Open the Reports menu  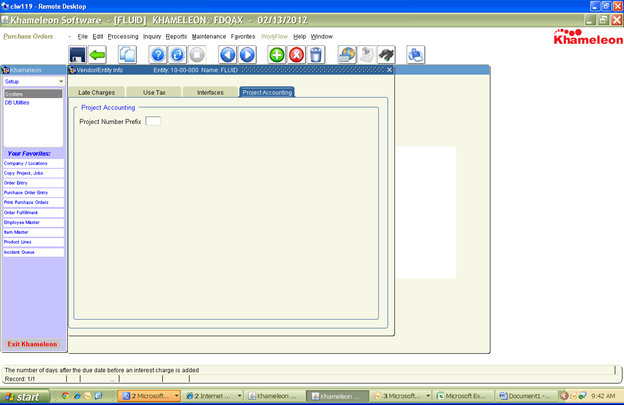click(176, 37)
